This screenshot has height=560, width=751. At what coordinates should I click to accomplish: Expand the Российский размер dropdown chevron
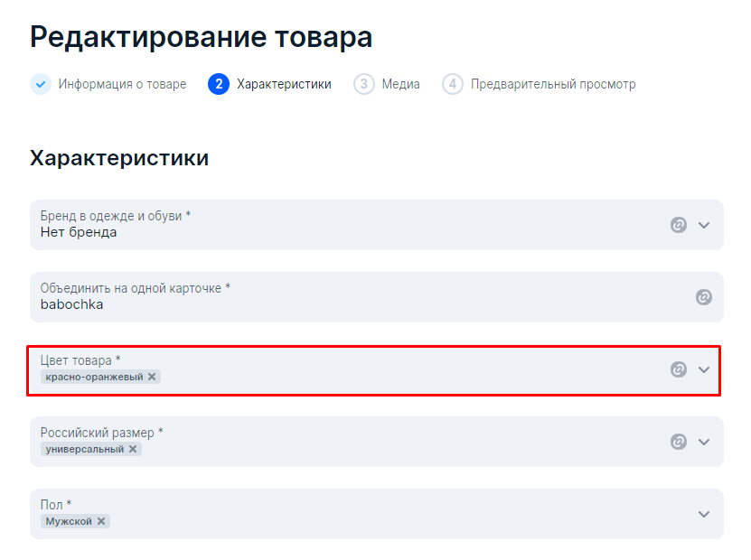coord(704,442)
